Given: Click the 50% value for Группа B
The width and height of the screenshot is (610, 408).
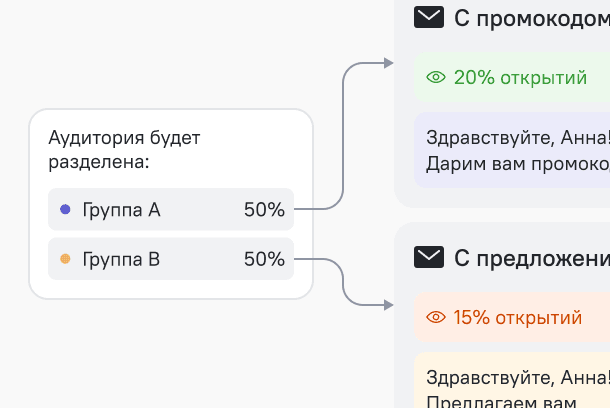Looking at the screenshot, I should pyautogui.click(x=264, y=260).
